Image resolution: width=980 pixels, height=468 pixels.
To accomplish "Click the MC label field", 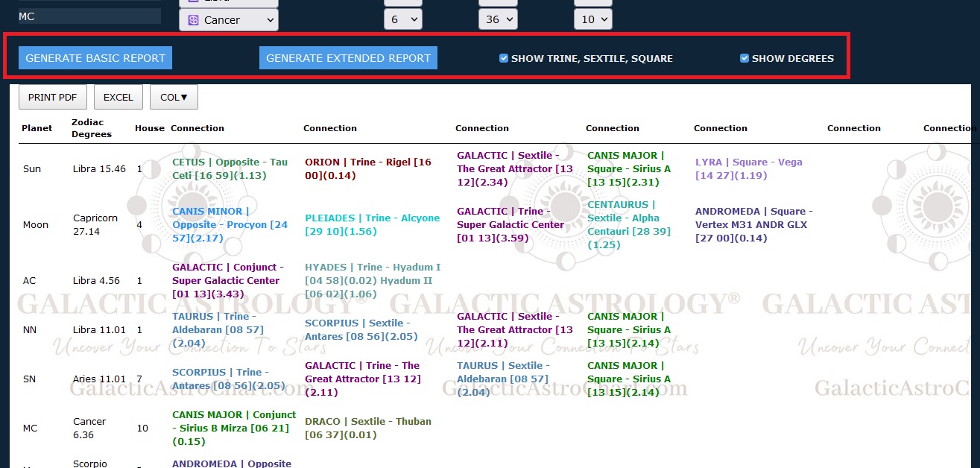I will click(89, 16).
